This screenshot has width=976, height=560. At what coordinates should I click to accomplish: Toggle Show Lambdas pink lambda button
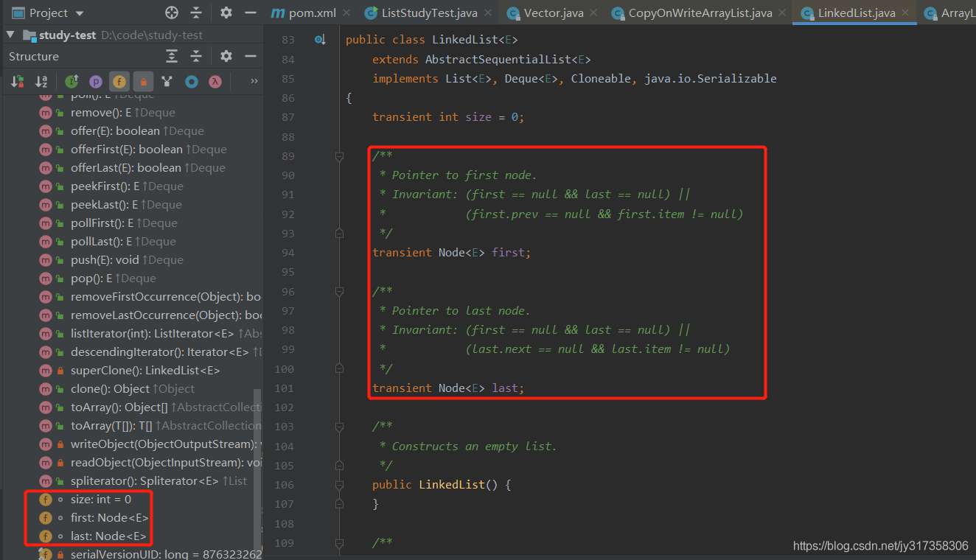215,82
